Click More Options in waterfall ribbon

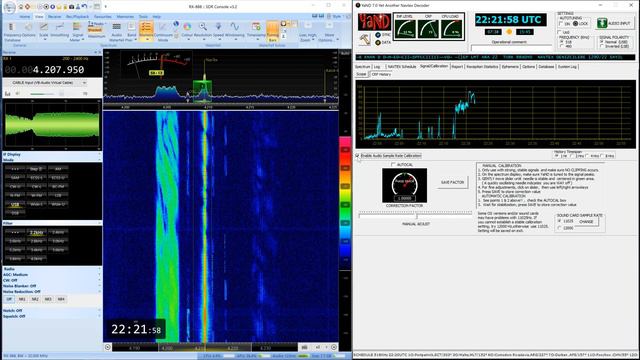point(329,32)
